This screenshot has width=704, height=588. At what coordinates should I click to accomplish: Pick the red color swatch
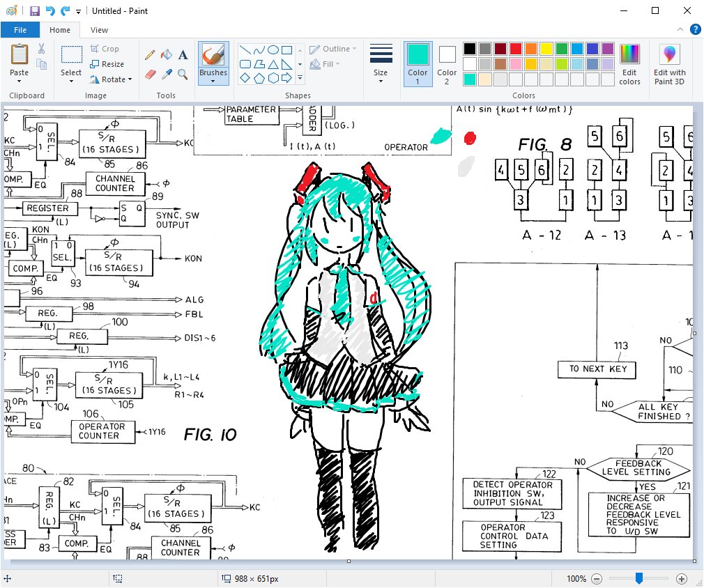515,49
